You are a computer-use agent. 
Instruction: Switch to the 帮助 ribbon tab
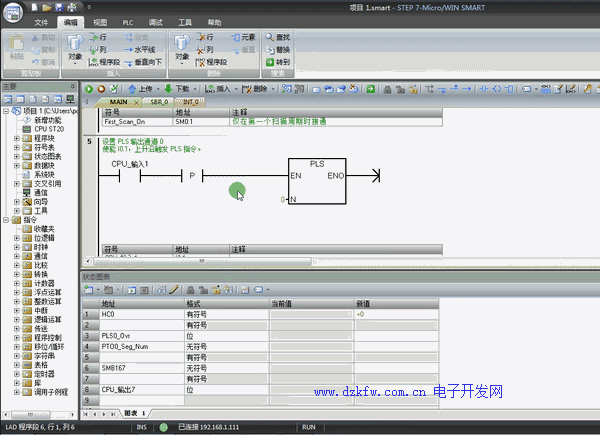(x=214, y=23)
